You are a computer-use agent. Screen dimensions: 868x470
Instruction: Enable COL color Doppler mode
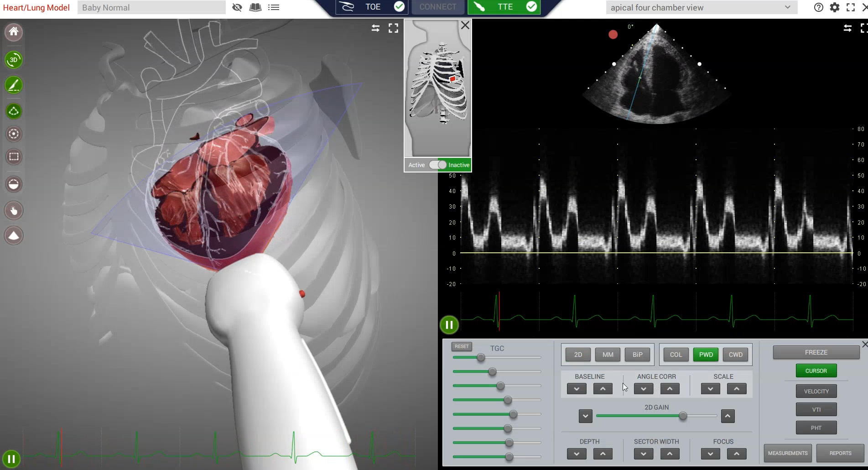pos(676,355)
